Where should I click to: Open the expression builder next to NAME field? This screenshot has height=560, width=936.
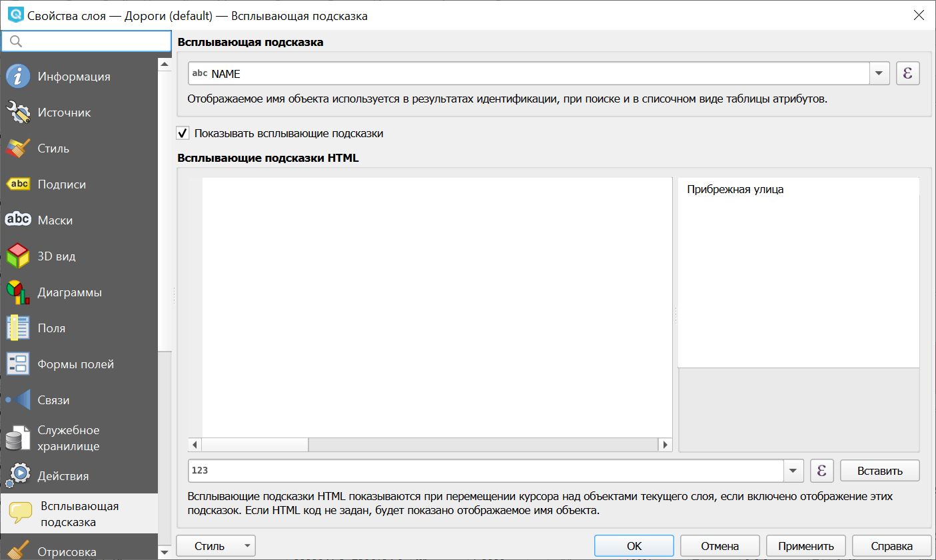[907, 73]
